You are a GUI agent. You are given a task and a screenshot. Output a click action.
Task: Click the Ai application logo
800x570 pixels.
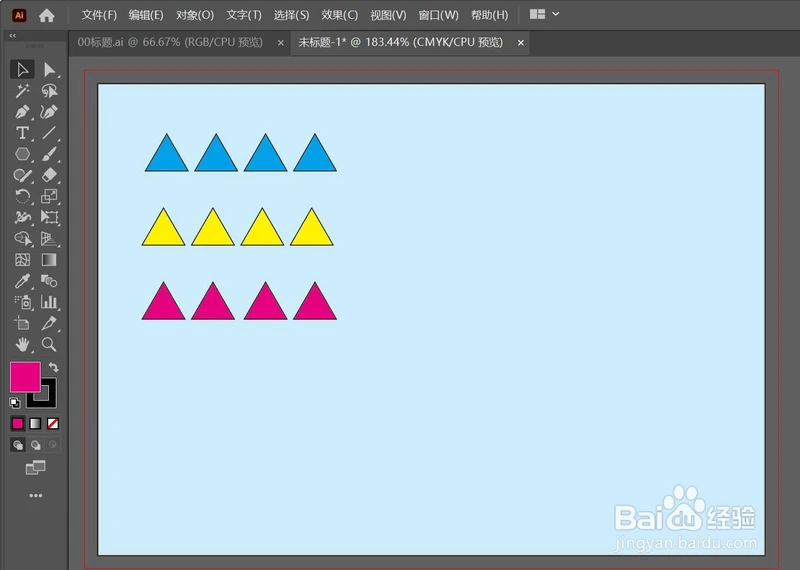(x=19, y=15)
